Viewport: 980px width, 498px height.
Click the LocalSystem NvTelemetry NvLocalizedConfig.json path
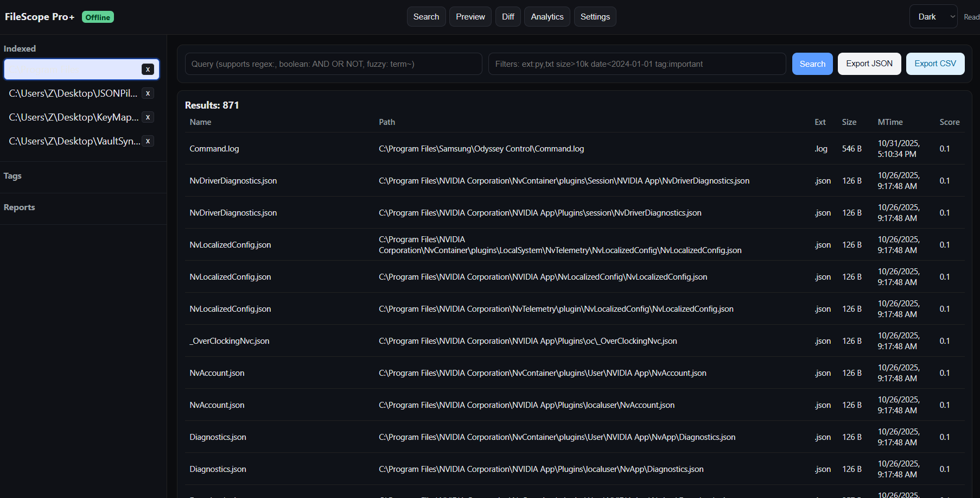pyautogui.click(x=560, y=245)
